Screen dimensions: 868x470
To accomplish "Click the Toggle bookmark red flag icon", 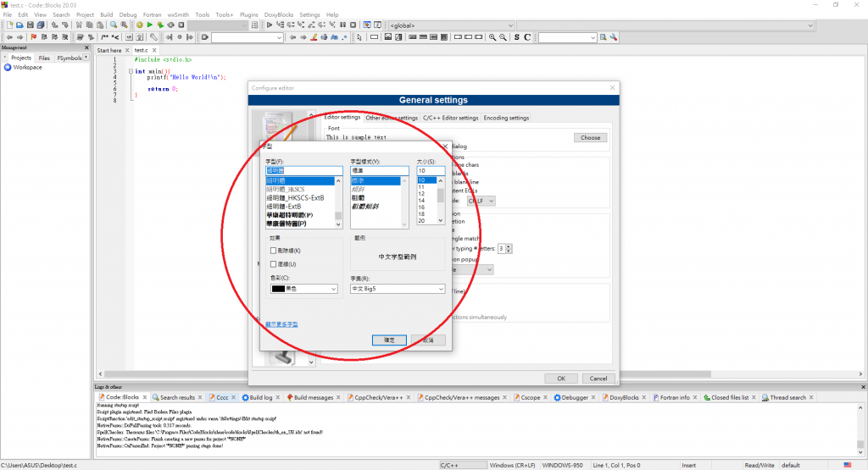I will [33, 37].
